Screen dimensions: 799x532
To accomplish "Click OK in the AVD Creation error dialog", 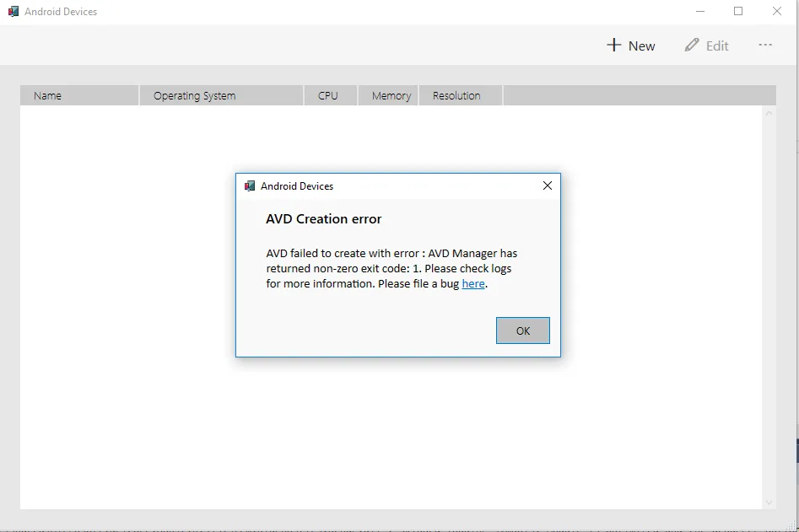I will pos(523,330).
